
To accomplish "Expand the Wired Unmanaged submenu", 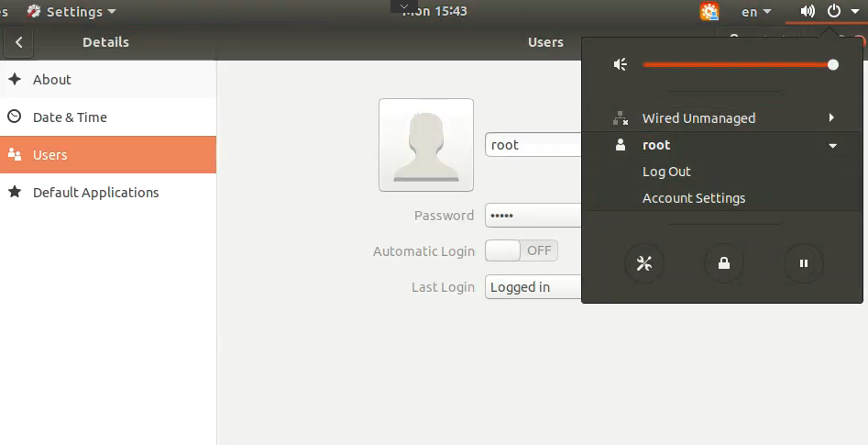I will pyautogui.click(x=722, y=118).
